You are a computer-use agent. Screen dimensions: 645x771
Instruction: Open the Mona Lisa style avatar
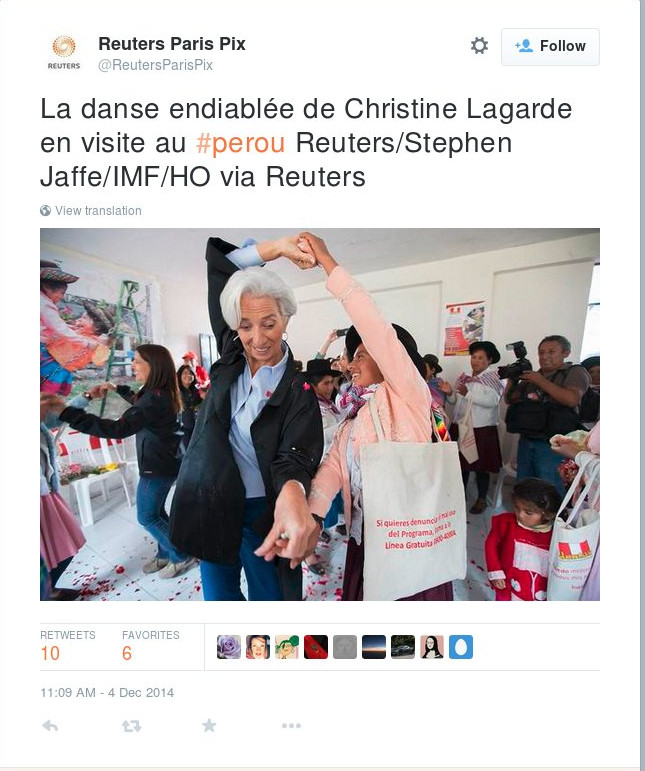tap(432, 647)
